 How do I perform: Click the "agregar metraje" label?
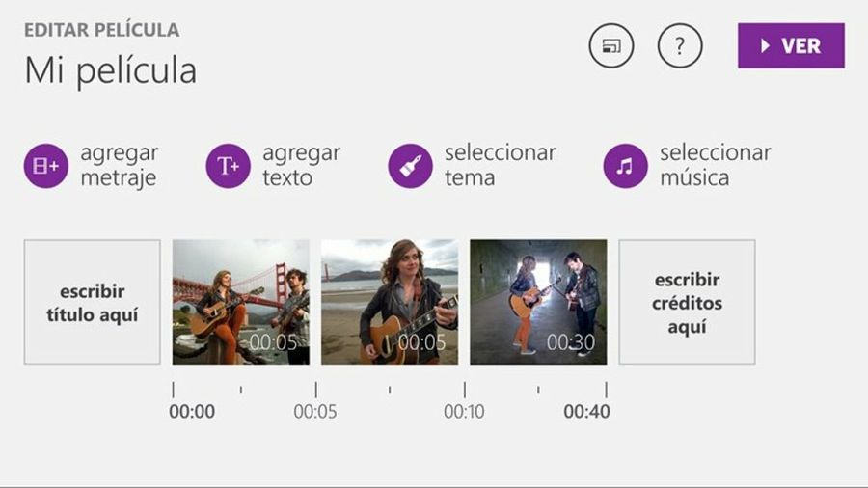[x=119, y=166]
